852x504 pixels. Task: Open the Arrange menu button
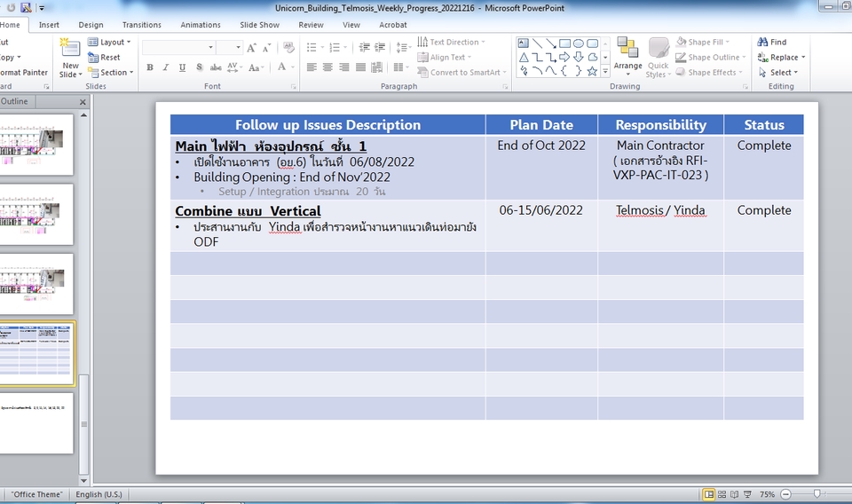(628, 57)
